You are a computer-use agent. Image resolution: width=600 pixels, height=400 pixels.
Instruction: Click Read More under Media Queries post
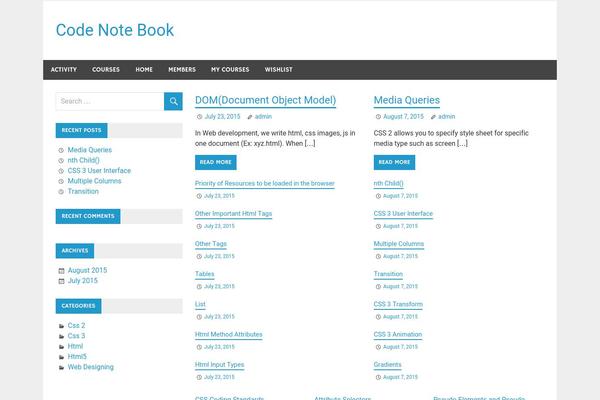395,162
